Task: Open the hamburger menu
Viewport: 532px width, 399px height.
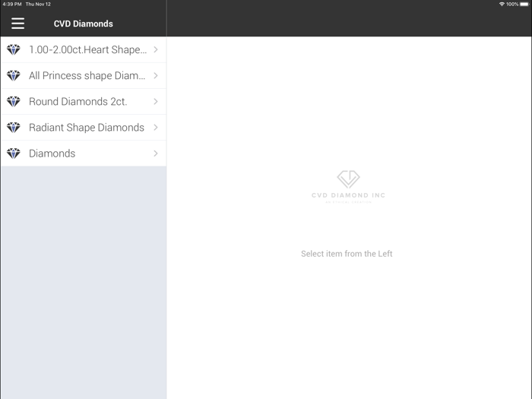Action: [x=17, y=24]
